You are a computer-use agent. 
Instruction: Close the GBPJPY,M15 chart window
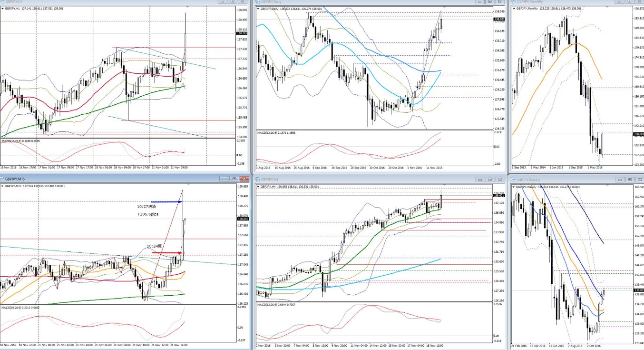tap(244, 179)
